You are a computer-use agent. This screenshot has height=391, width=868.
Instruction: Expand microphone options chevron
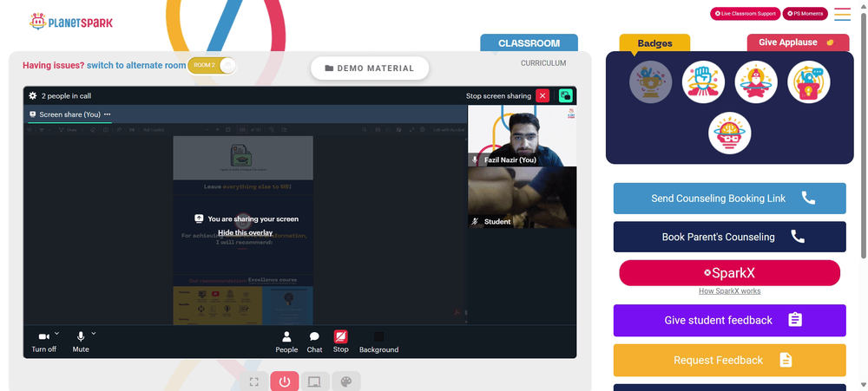[94, 334]
